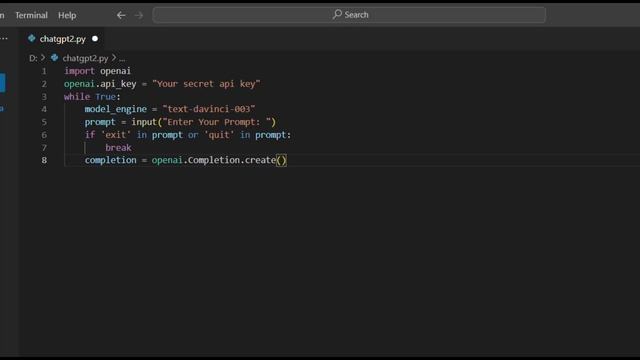Click the magnifier icon in the search box
Screen dimensions: 640x360
[337, 14]
